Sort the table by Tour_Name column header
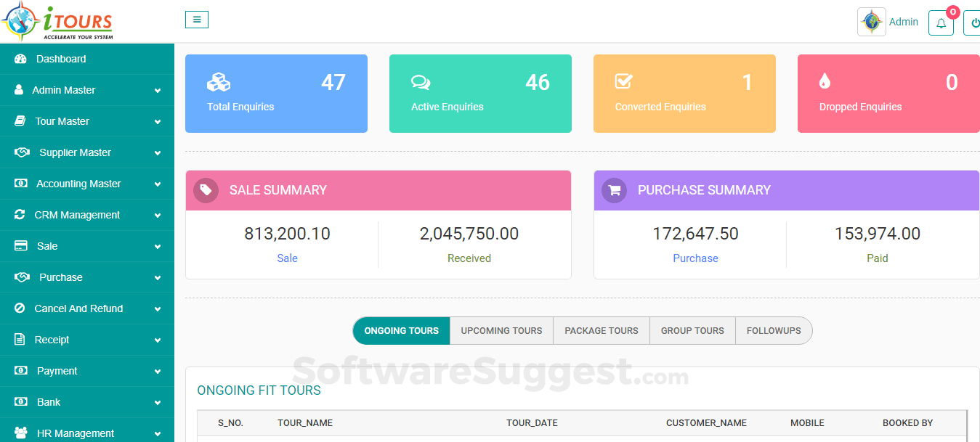This screenshot has height=442, width=980. [x=304, y=422]
